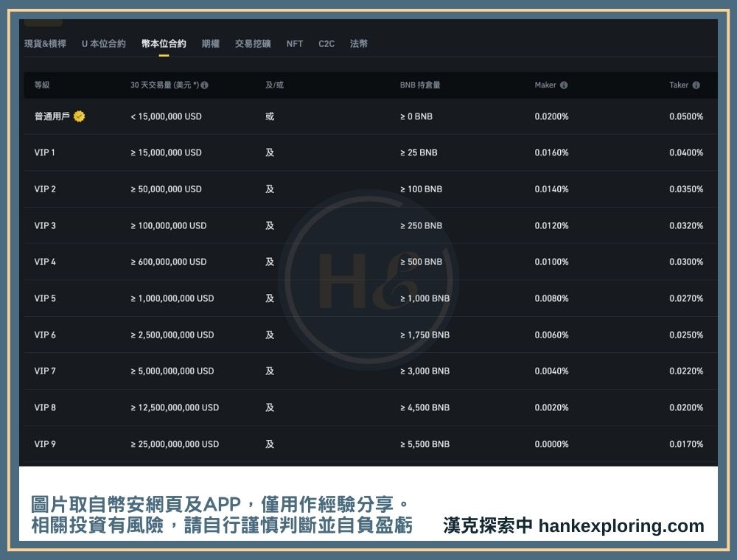Click the ≥ 1,000,000,000 USD volume cell
Viewport: 737px width, 560px height.
(172, 298)
